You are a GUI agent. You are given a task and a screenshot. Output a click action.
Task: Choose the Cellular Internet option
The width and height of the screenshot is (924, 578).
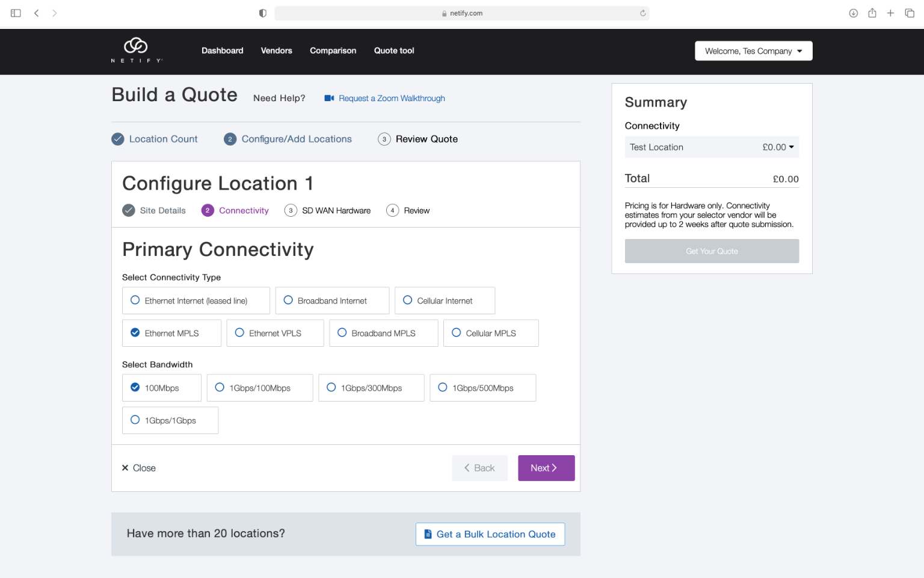pyautogui.click(x=445, y=300)
